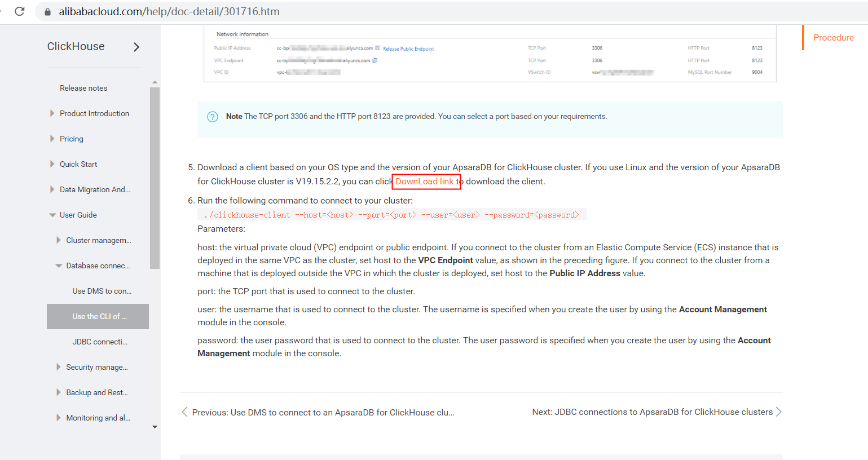Select the Use the CLI of ... item

pyautogui.click(x=98, y=316)
